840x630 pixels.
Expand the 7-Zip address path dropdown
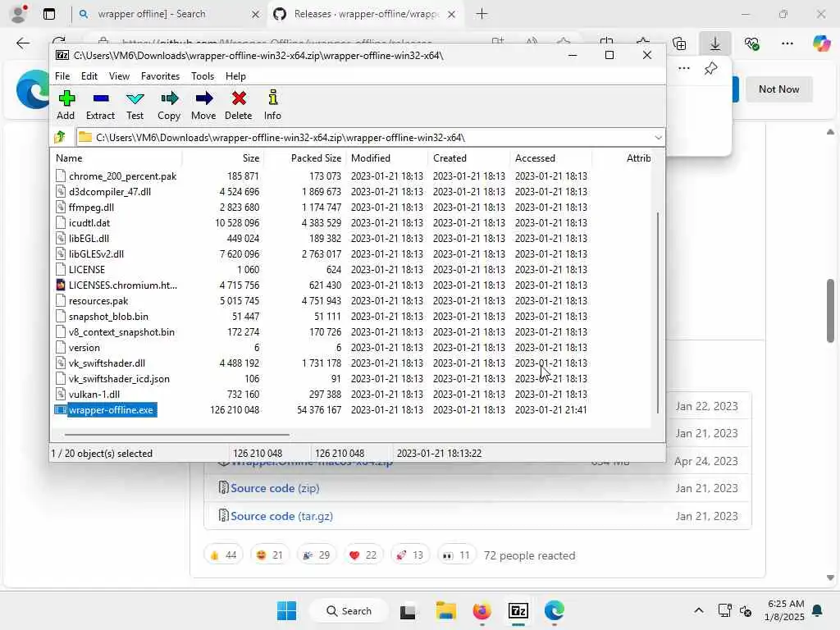pos(658,138)
